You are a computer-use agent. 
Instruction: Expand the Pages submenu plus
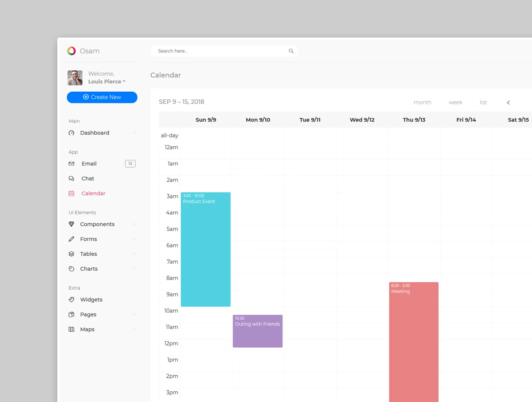pos(134,315)
